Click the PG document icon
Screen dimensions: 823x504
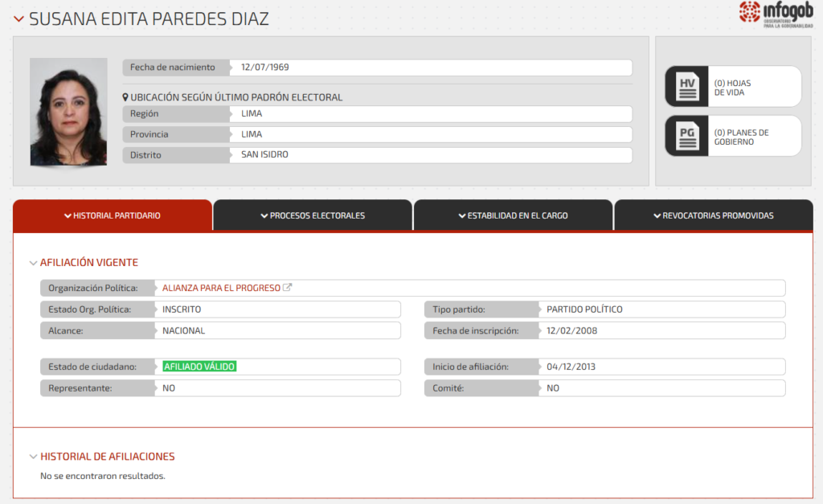(x=686, y=137)
